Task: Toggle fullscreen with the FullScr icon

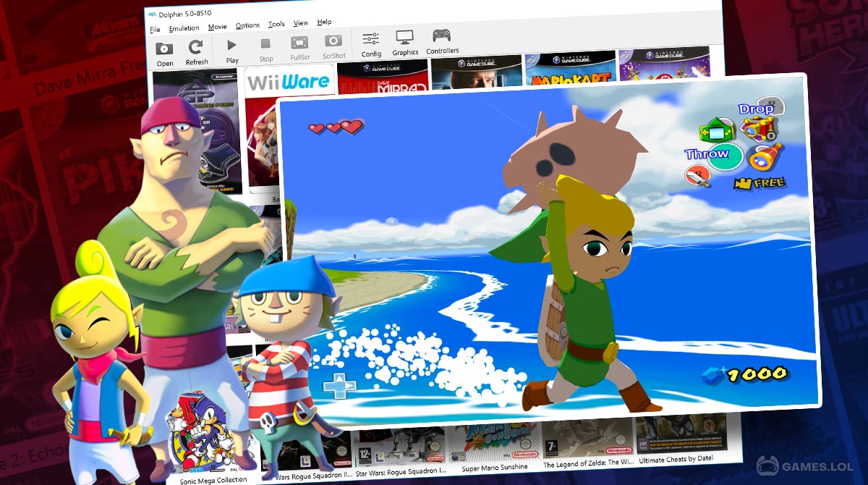Action: tap(299, 43)
